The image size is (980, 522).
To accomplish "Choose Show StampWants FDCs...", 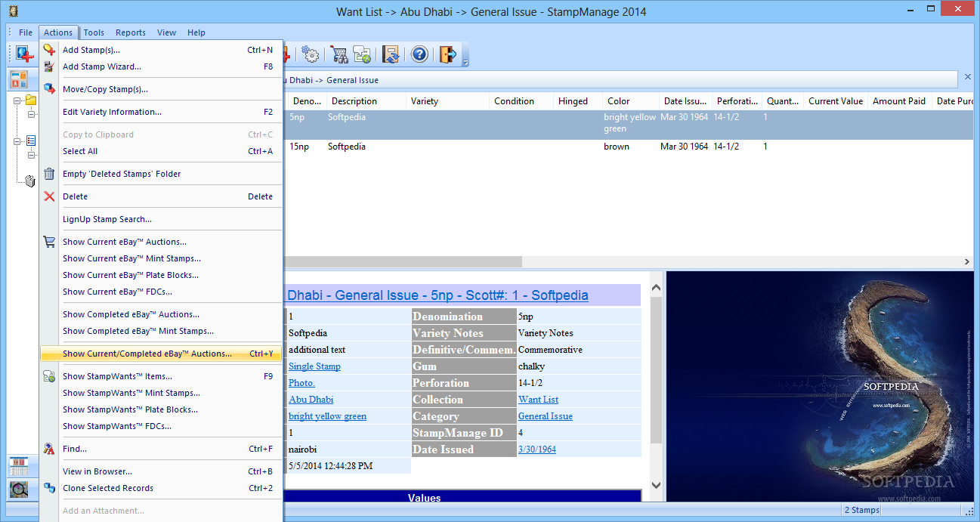I will click(162, 426).
